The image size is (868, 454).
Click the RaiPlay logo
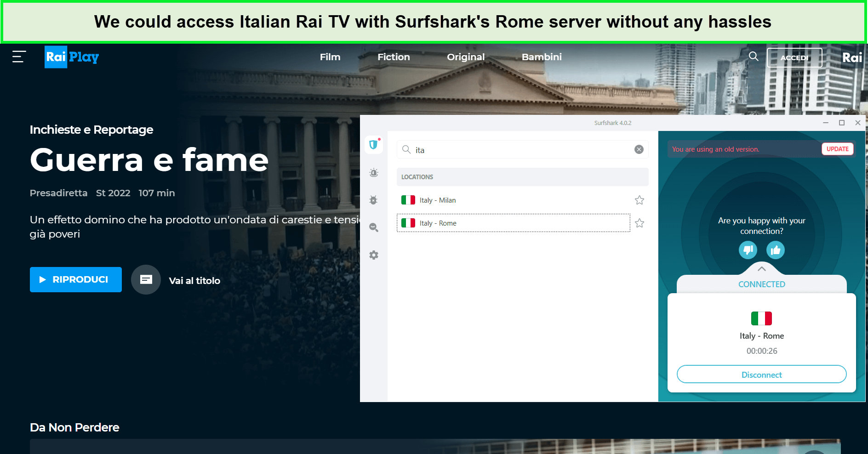(x=72, y=57)
